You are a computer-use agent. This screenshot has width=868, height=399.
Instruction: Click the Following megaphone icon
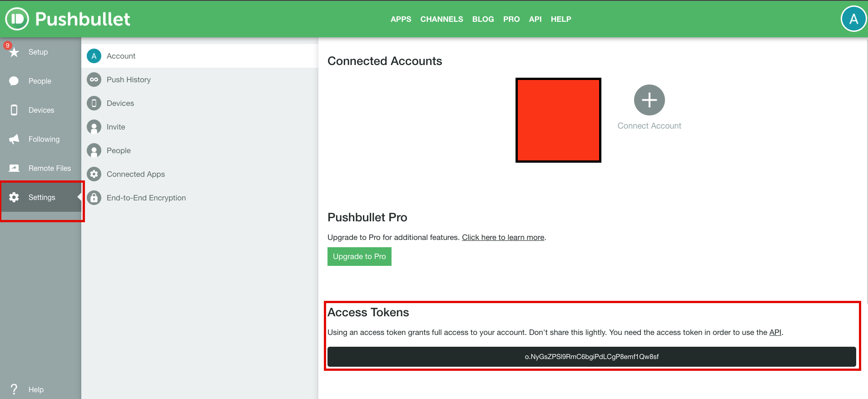[x=14, y=139]
